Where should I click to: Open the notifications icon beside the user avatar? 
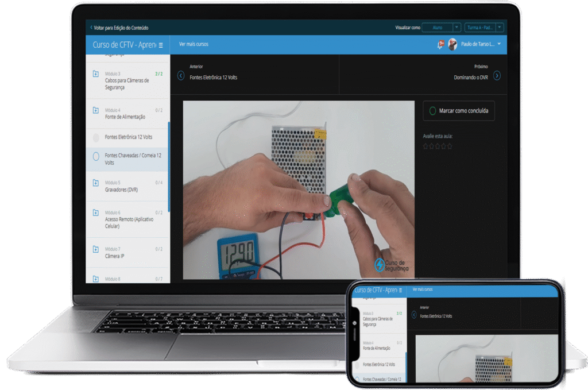coord(440,44)
